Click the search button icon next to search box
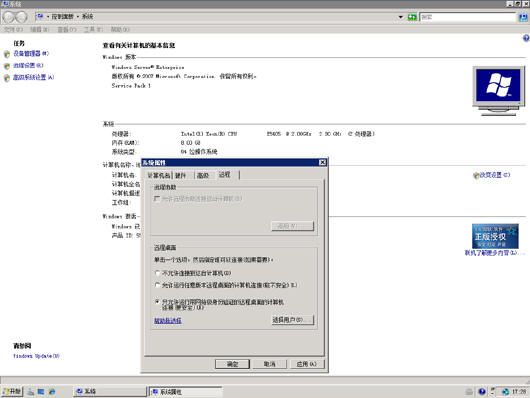530x398 pixels. (523, 17)
